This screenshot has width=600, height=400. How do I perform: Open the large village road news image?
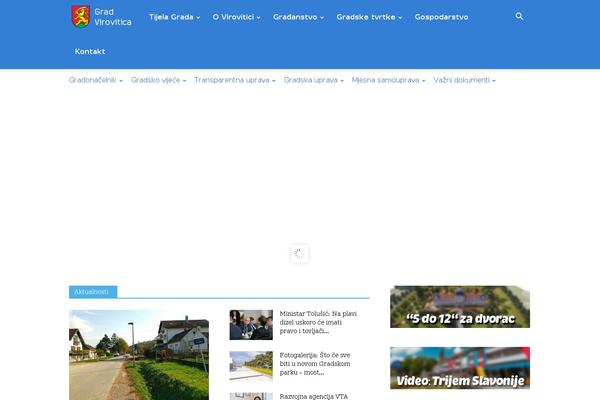pos(139,355)
